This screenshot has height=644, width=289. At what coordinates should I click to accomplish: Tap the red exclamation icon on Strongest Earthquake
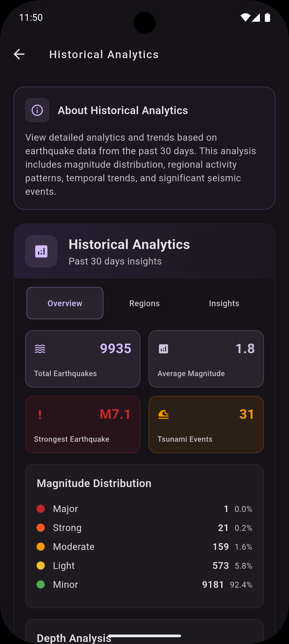point(40,414)
